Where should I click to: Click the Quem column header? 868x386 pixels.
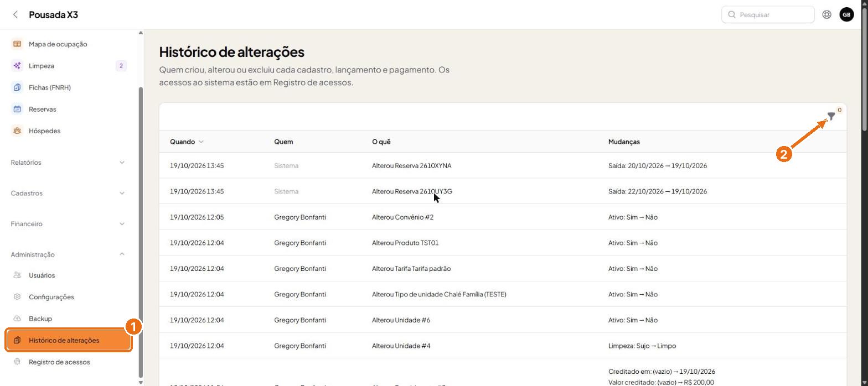(283, 142)
